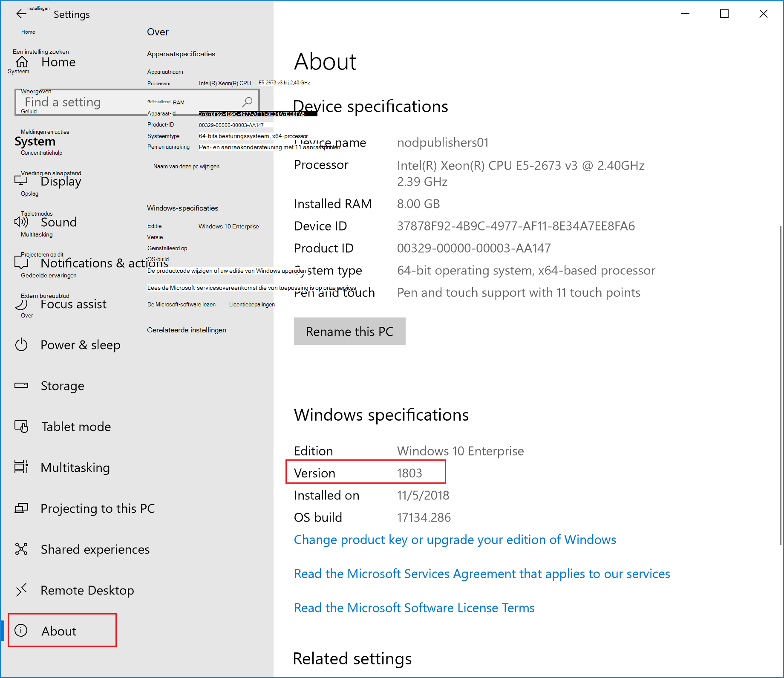
Task: Click the Power & sleep icon
Action: point(21,345)
